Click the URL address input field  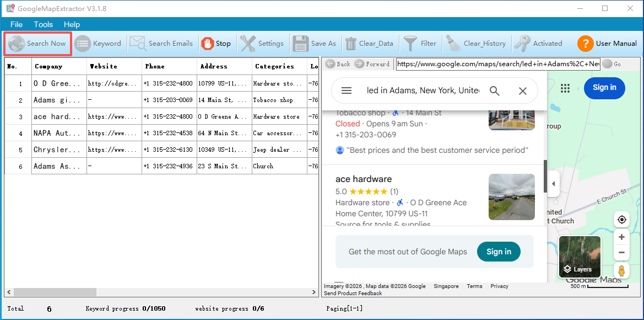pyautogui.click(x=497, y=64)
